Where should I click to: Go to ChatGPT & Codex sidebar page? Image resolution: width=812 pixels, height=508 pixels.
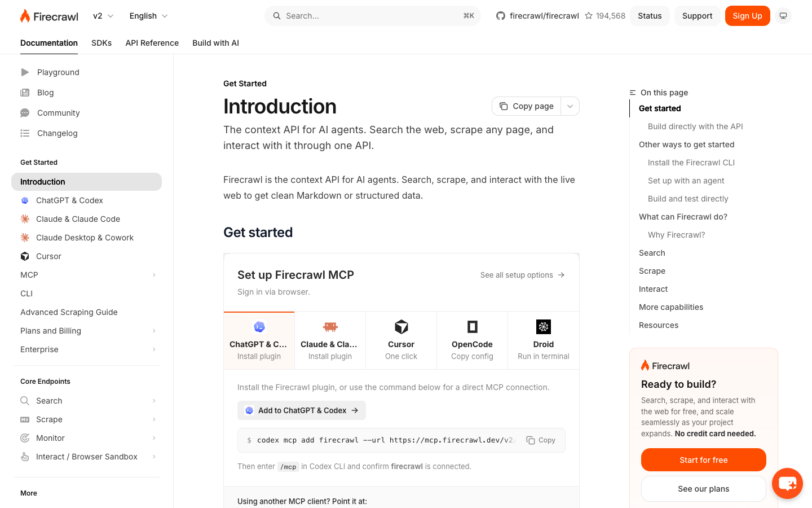(x=86, y=200)
